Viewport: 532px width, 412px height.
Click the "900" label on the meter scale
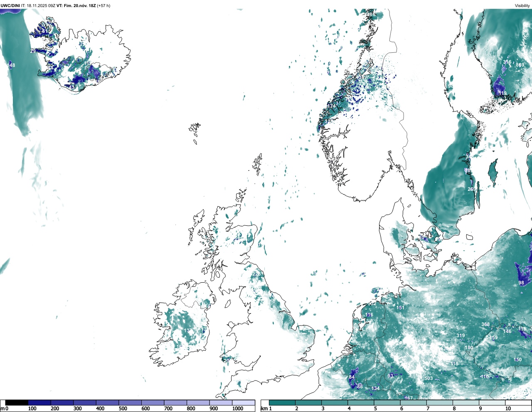[x=214, y=409]
